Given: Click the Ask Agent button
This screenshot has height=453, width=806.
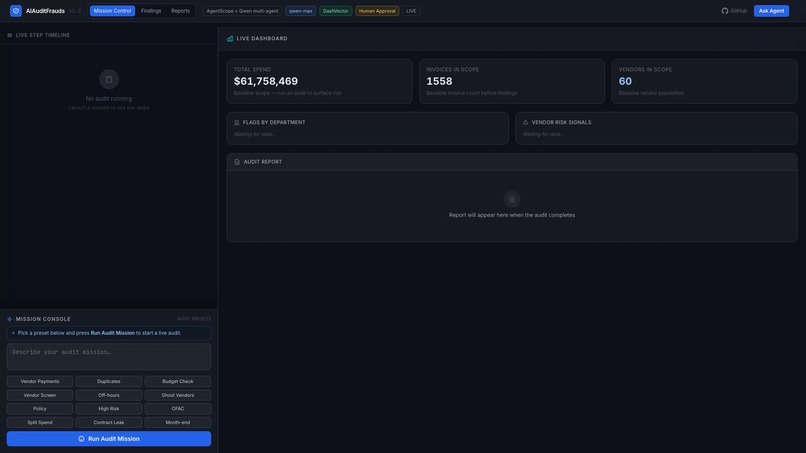Looking at the screenshot, I should [771, 11].
